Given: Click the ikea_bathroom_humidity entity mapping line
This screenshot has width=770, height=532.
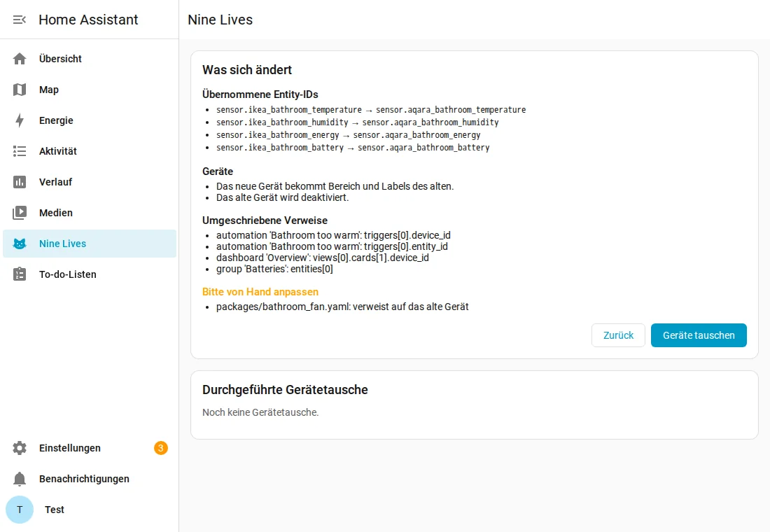Looking at the screenshot, I should (358, 122).
